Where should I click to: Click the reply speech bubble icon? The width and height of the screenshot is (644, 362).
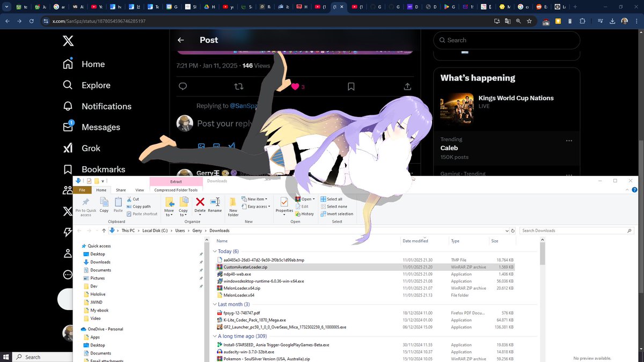[182, 86]
